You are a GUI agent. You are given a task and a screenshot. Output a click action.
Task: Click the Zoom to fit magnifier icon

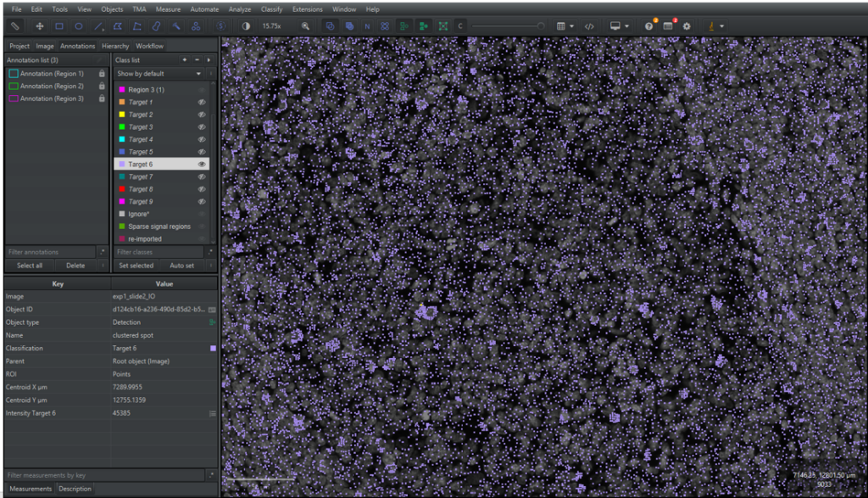[305, 26]
